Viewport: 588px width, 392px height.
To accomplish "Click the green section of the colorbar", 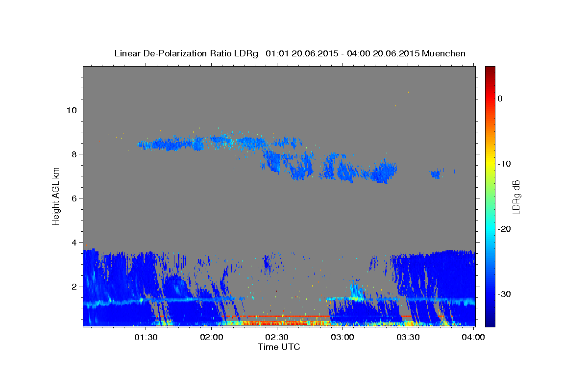I will point(490,196).
